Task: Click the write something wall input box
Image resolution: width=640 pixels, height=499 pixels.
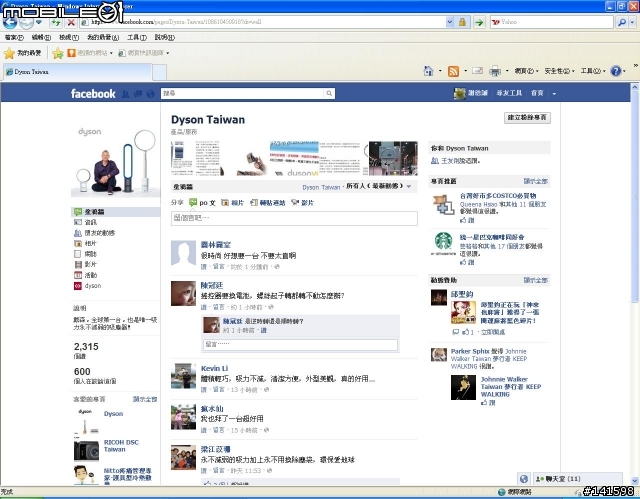Action: (294, 218)
